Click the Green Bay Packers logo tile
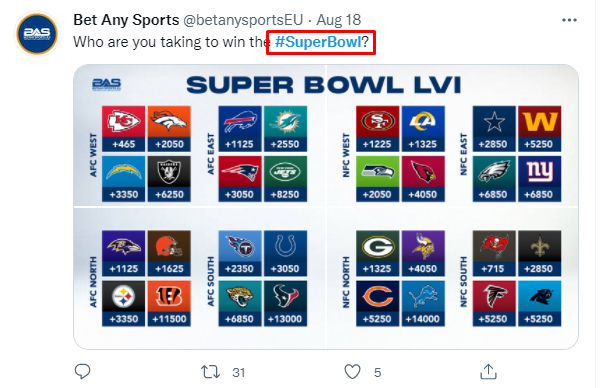Viewport: 601px width, 388px height. [x=378, y=253]
